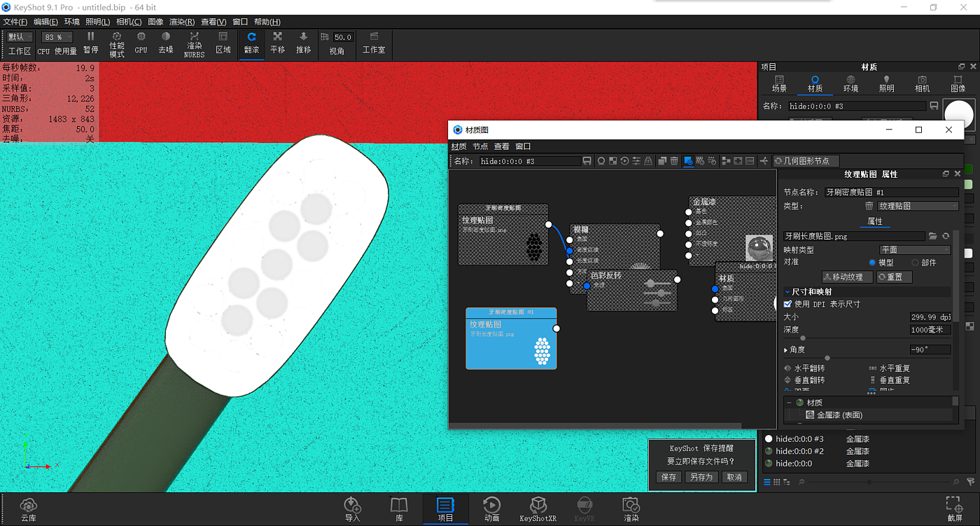Toggle 使用 DPI 表示尺寸 checkbox
This screenshot has height=526, width=980.
click(x=787, y=304)
